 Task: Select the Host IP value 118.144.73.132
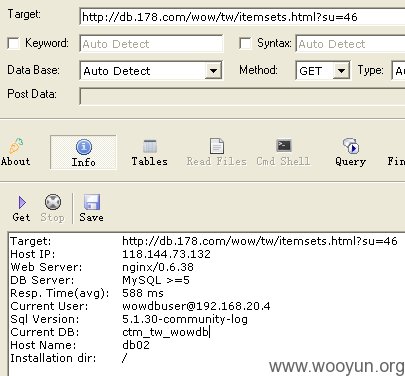(x=166, y=254)
